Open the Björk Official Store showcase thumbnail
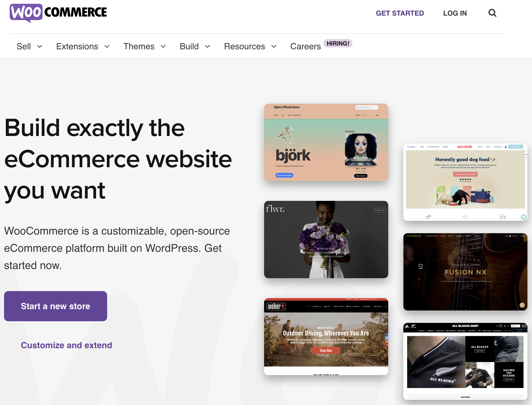The width and height of the screenshot is (532, 405). pos(326,142)
